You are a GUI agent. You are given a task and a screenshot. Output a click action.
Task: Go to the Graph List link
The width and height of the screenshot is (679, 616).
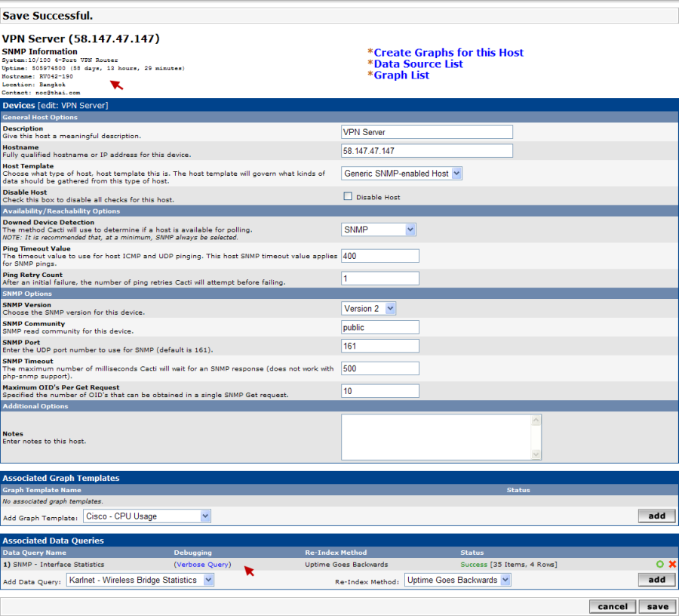(x=401, y=75)
